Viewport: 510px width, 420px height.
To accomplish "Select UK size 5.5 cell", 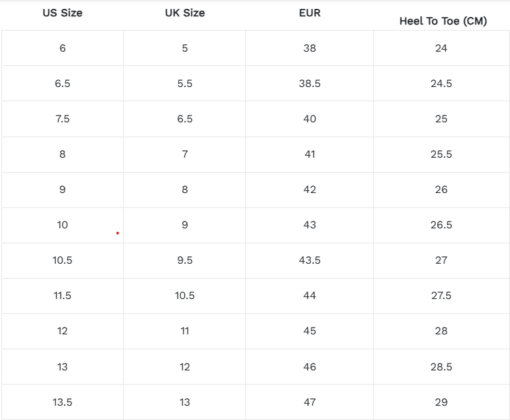I will (x=184, y=84).
